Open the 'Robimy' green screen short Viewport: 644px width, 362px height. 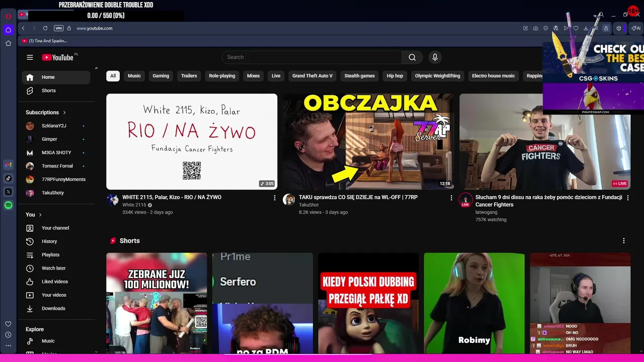click(474, 303)
